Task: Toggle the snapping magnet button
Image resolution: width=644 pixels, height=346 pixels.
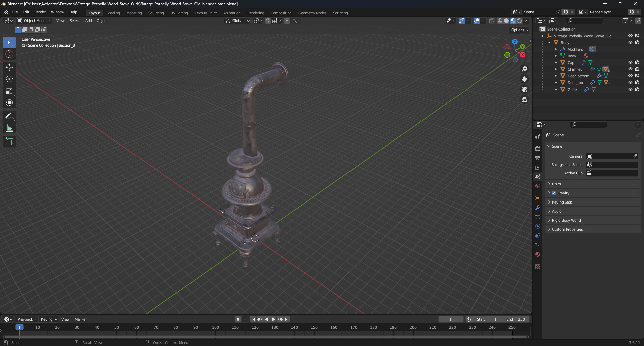Action: point(268,21)
